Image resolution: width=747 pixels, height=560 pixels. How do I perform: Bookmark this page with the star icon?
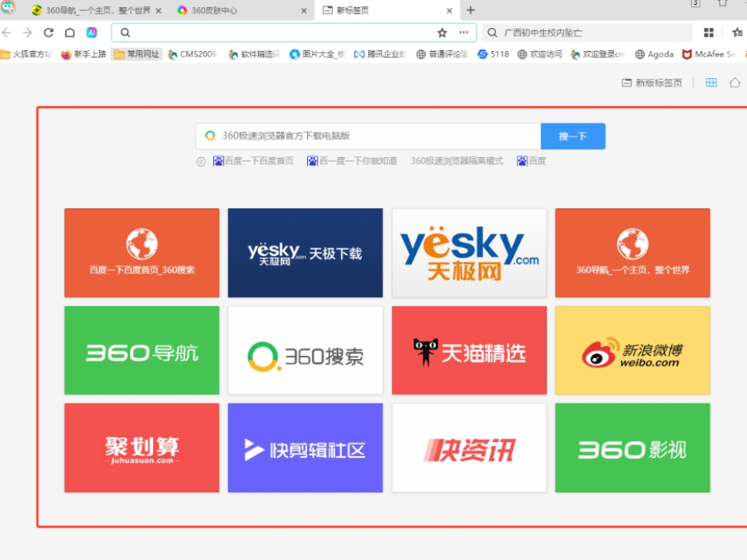pos(442,33)
